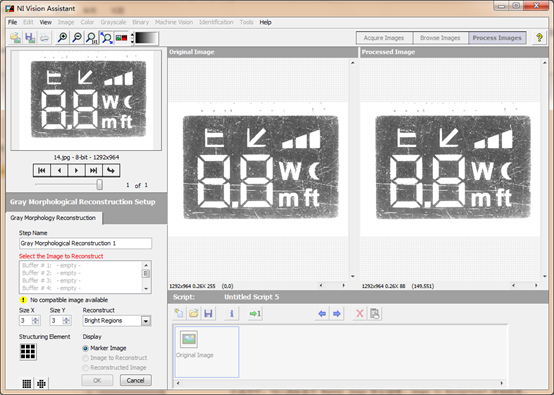Screen dimensions: 554x395
Task: Click the image preview thumbnail
Action: [86, 100]
